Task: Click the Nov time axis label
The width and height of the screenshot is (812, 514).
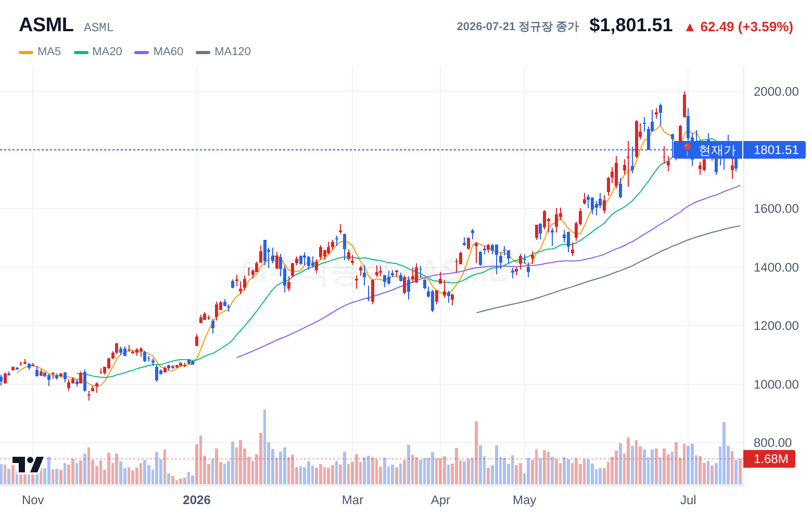Action: [x=33, y=500]
